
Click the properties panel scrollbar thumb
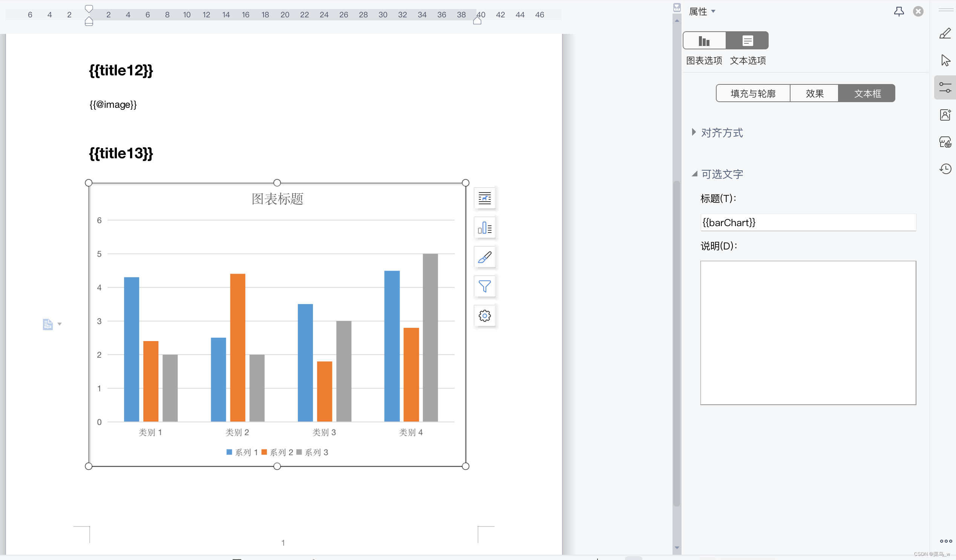coord(676,343)
